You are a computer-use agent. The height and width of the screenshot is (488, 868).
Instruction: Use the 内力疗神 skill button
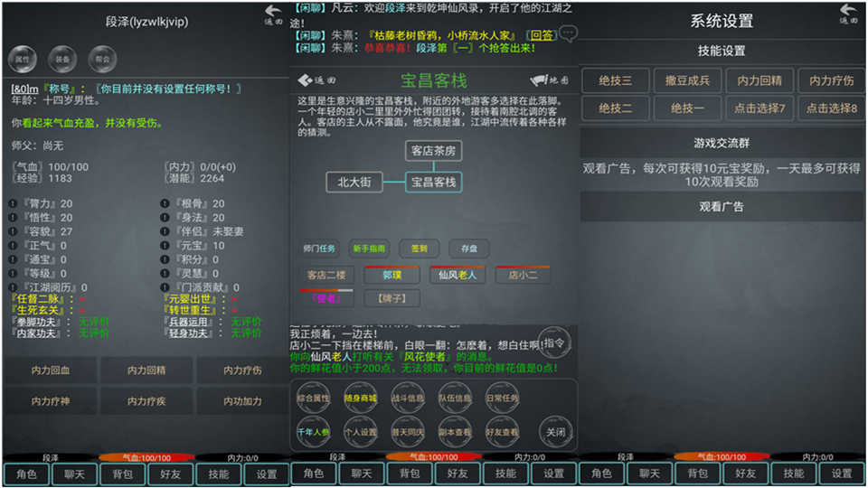[x=51, y=401]
